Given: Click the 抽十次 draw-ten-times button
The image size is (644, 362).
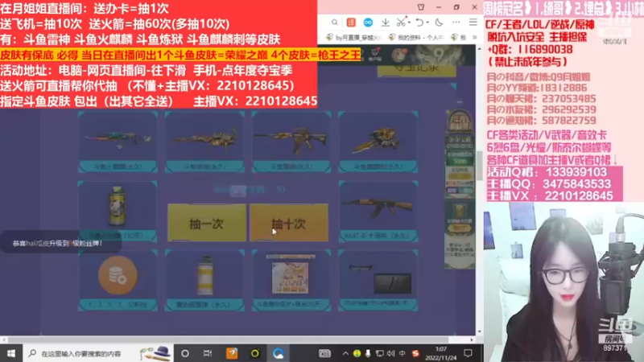Looking at the screenshot, I should point(289,223).
